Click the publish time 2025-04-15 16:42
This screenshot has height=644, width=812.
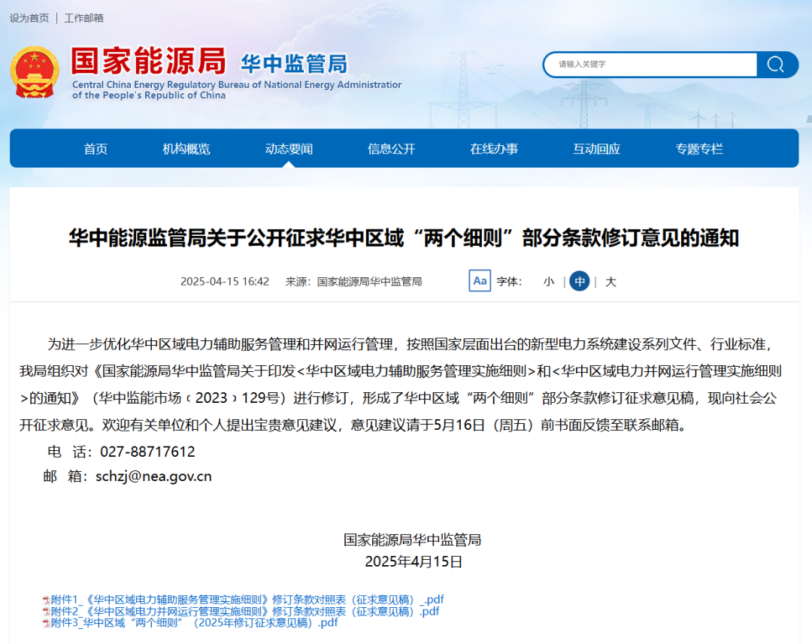click(225, 282)
